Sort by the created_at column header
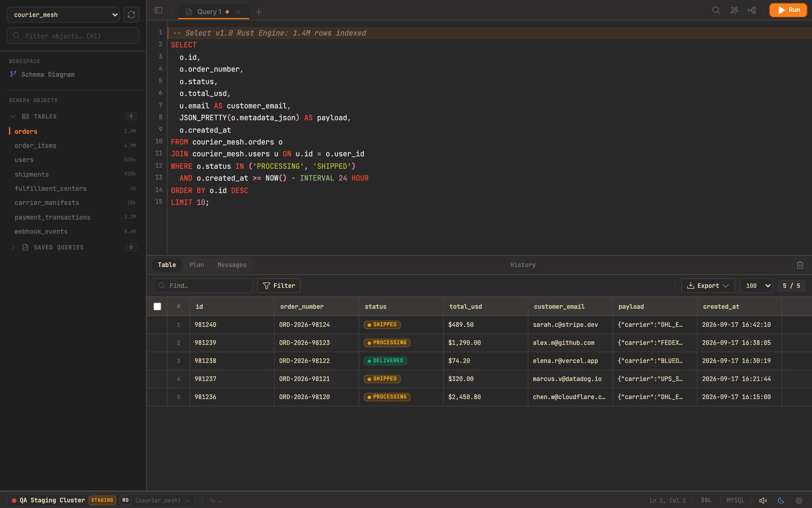The image size is (812, 508). (x=739, y=306)
